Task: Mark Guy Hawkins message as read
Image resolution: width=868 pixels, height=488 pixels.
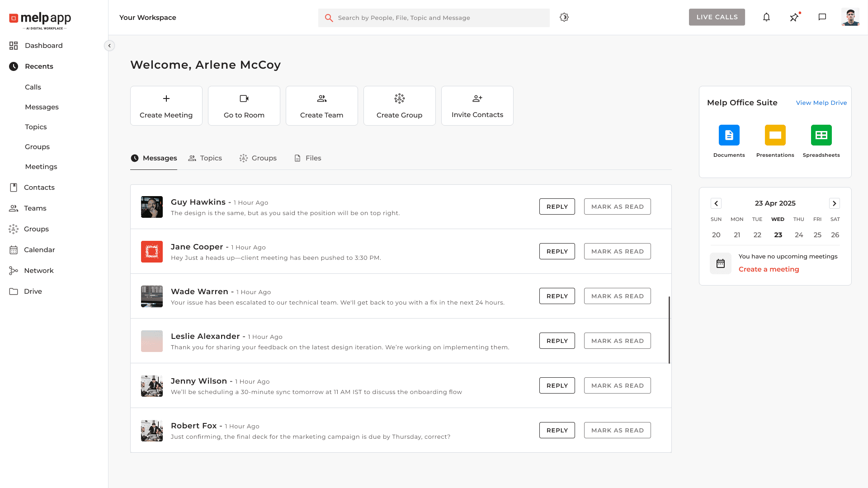Action: [617, 206]
